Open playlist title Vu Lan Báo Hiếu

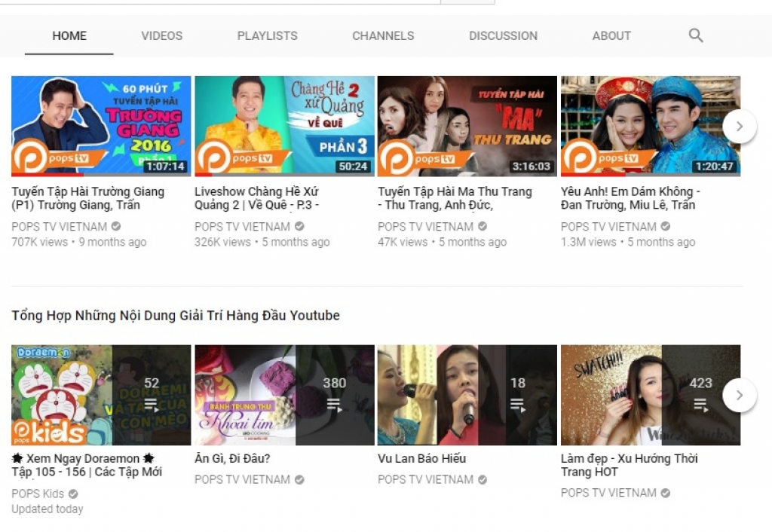422,458
